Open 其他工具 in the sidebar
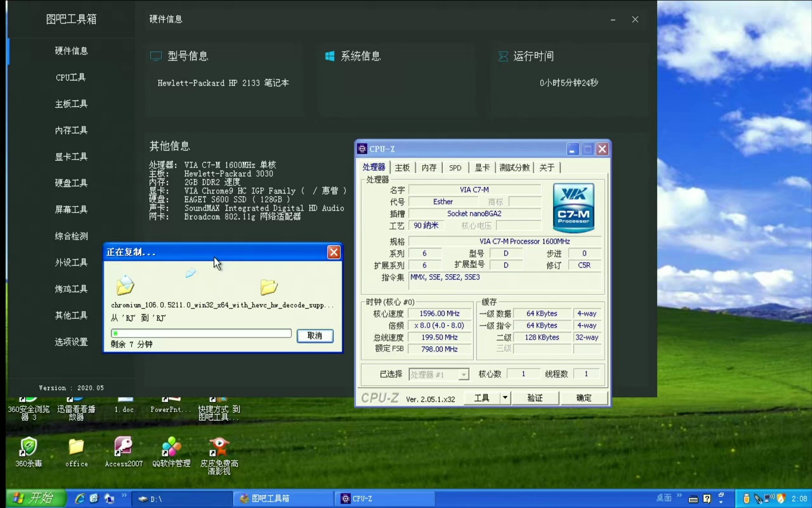 (x=71, y=315)
